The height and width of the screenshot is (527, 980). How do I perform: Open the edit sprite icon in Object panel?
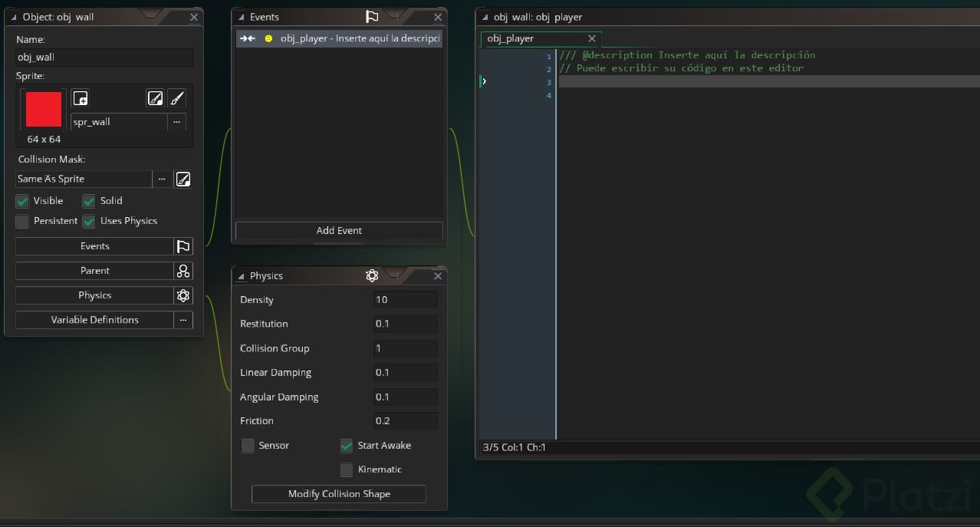(x=155, y=98)
